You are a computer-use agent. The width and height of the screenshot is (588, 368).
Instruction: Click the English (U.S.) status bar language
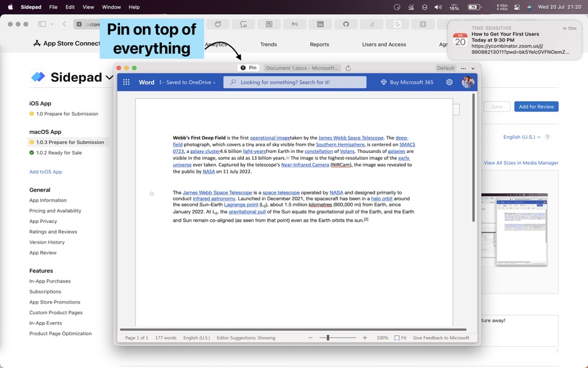pos(196,338)
